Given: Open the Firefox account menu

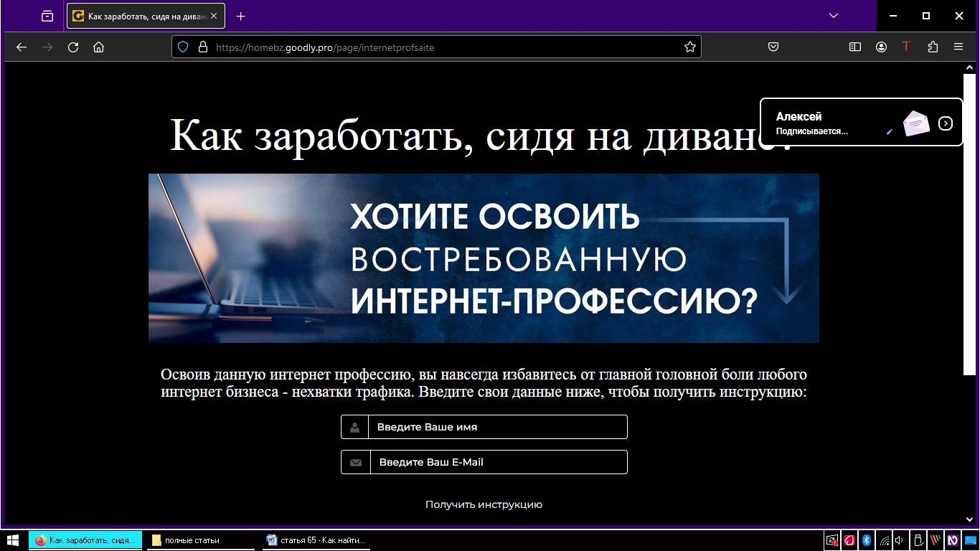Looking at the screenshot, I should [881, 47].
